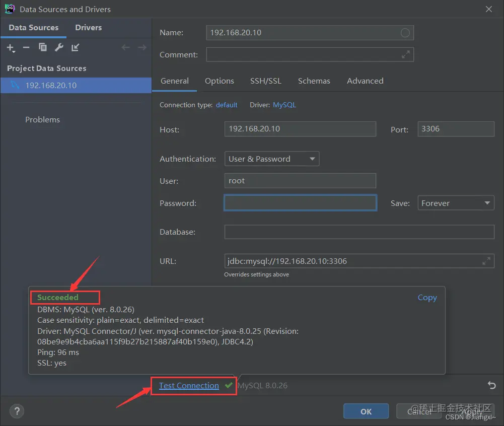504x426 pixels.
Task: Click the URL input field
Action: (359, 261)
